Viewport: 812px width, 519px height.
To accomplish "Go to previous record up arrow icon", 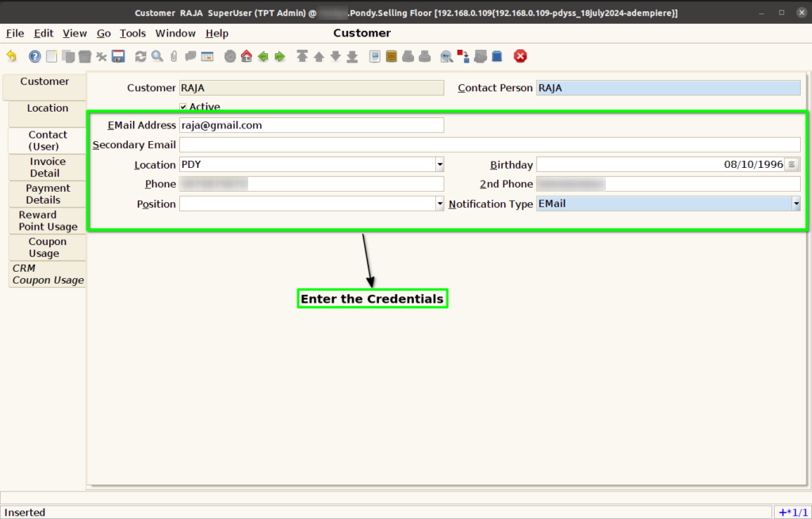I will (x=319, y=56).
